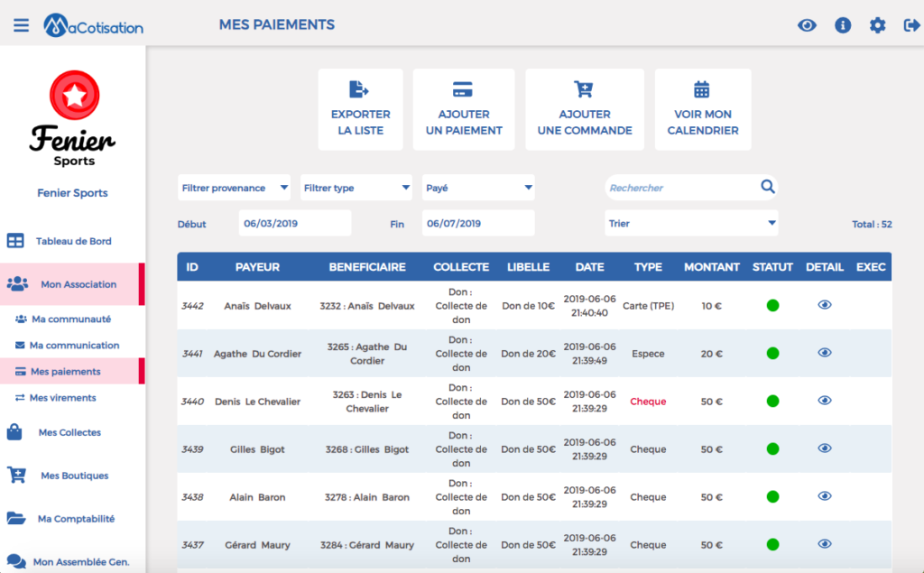Click the info circle icon in header
This screenshot has height=573, width=924.
point(843,25)
